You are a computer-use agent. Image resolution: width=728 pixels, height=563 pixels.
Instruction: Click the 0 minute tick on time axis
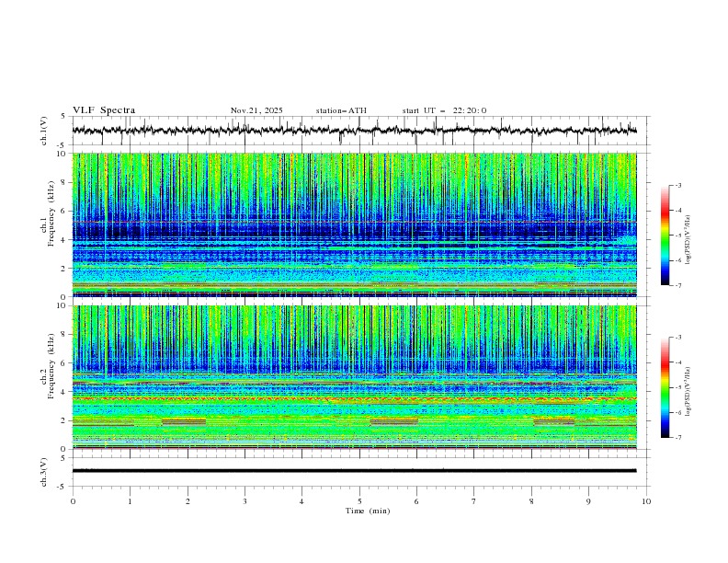pos(73,501)
